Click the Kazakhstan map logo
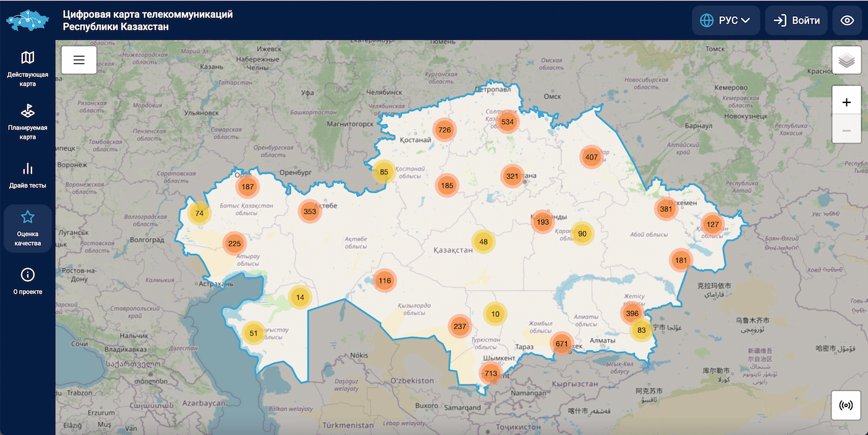The image size is (868, 435). [27, 20]
